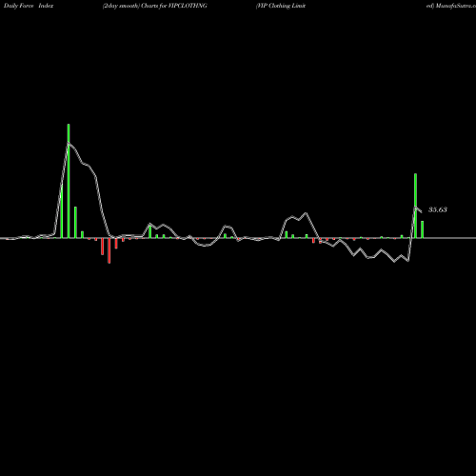476x476 pixels.
Task: Click the tall green bar beside the 35.63 label
Action: click(415, 206)
